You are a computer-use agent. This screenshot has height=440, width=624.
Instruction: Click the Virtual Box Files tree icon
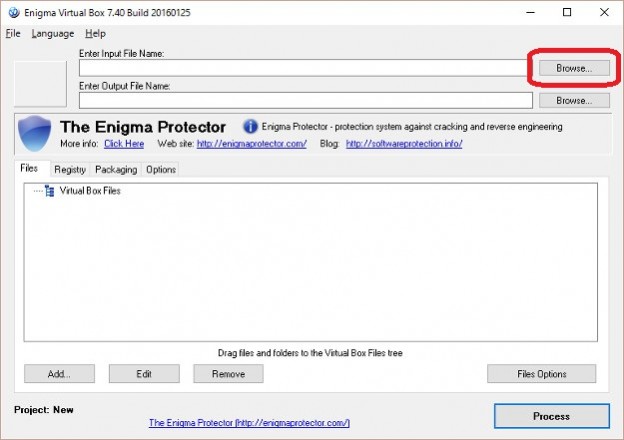[50, 190]
